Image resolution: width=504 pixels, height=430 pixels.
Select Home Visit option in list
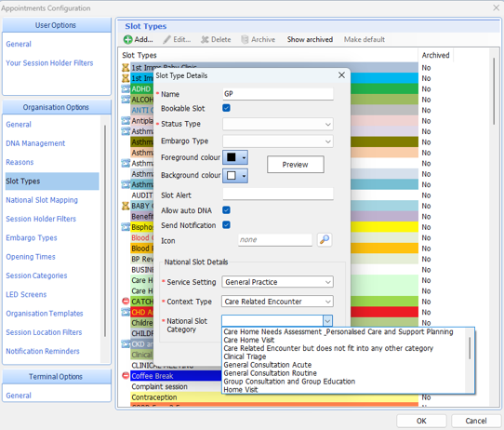pyautogui.click(x=241, y=389)
